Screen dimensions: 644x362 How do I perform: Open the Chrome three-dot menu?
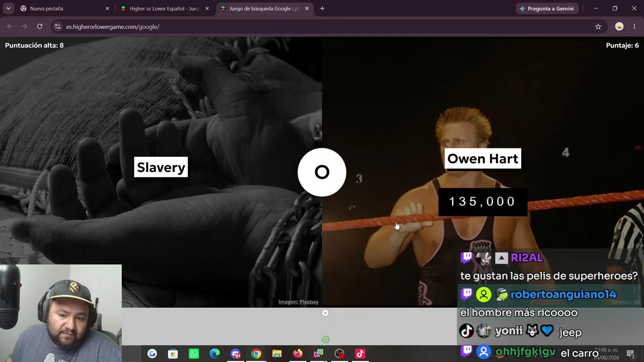[x=634, y=27]
